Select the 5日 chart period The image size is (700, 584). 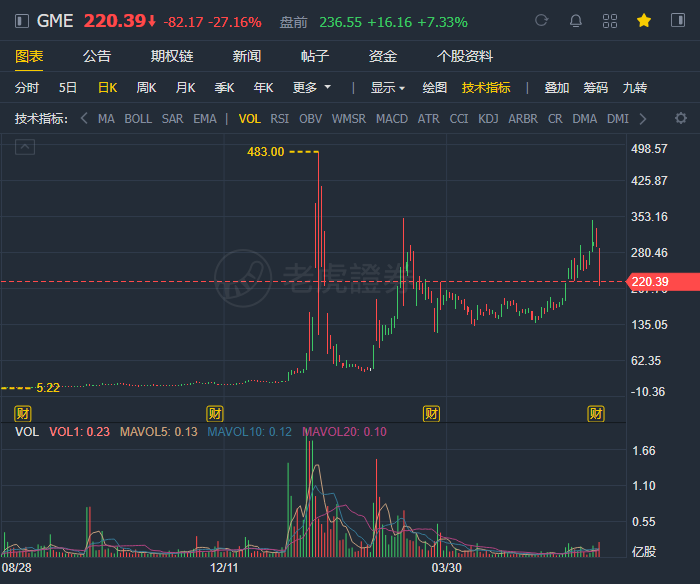tap(68, 88)
